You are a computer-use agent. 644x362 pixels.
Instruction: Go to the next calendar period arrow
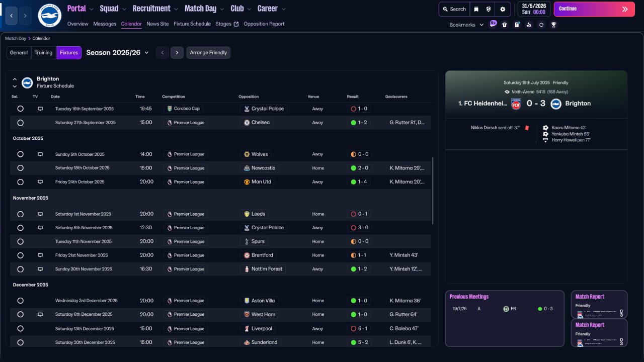[177, 53]
